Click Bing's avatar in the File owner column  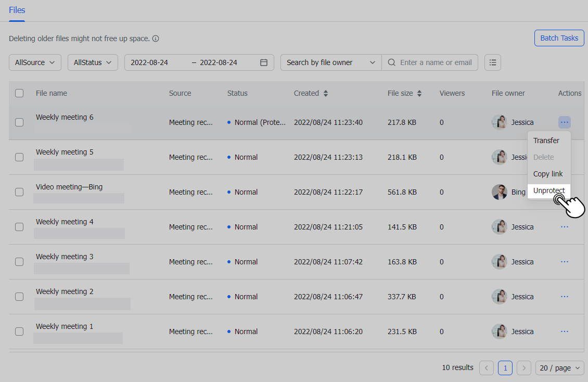(x=499, y=192)
